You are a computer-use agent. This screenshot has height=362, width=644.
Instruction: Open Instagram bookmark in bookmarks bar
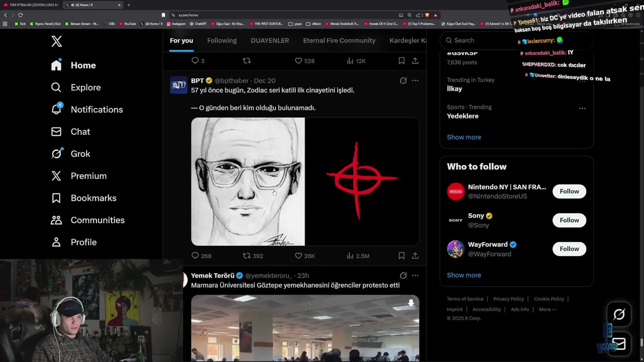coord(177,24)
